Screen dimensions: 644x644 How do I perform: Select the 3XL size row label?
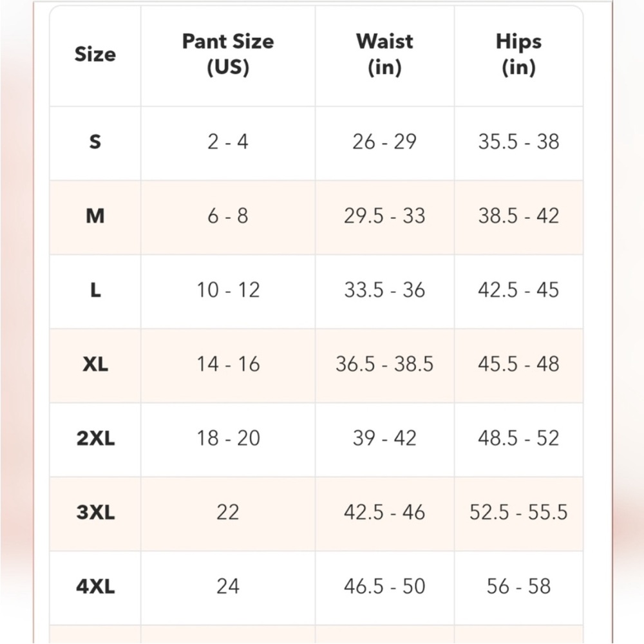point(95,512)
